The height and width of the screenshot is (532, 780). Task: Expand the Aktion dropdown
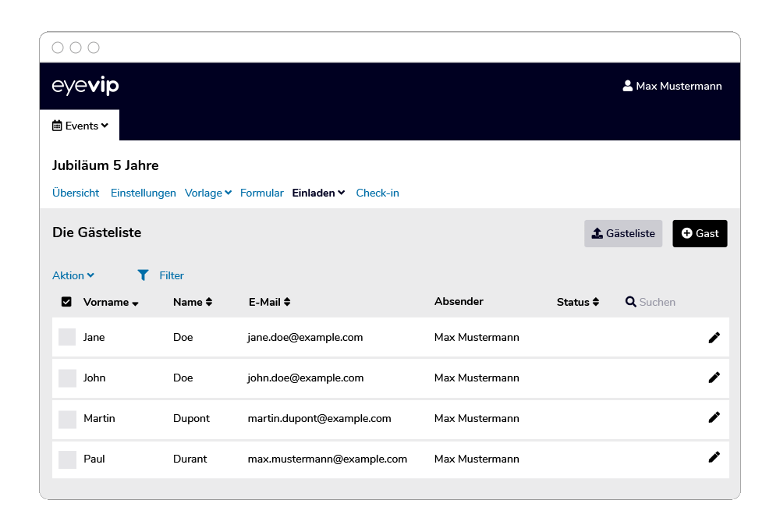[73, 275]
